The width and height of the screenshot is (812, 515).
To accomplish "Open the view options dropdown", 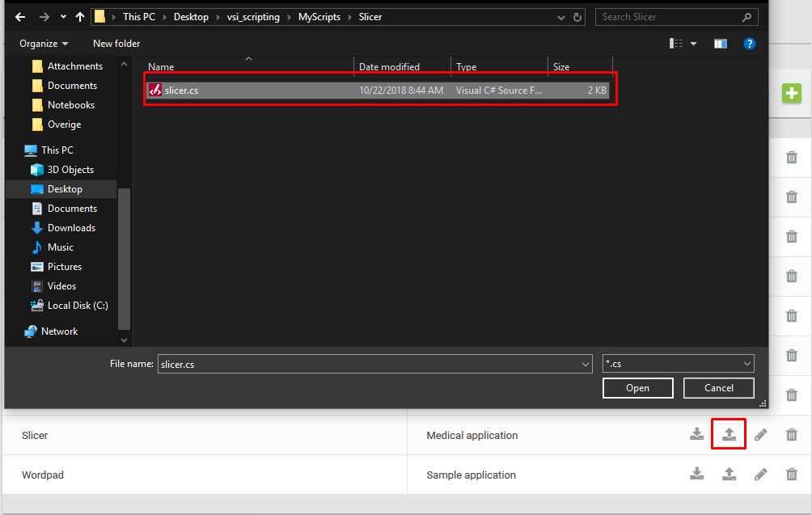I will (693, 44).
